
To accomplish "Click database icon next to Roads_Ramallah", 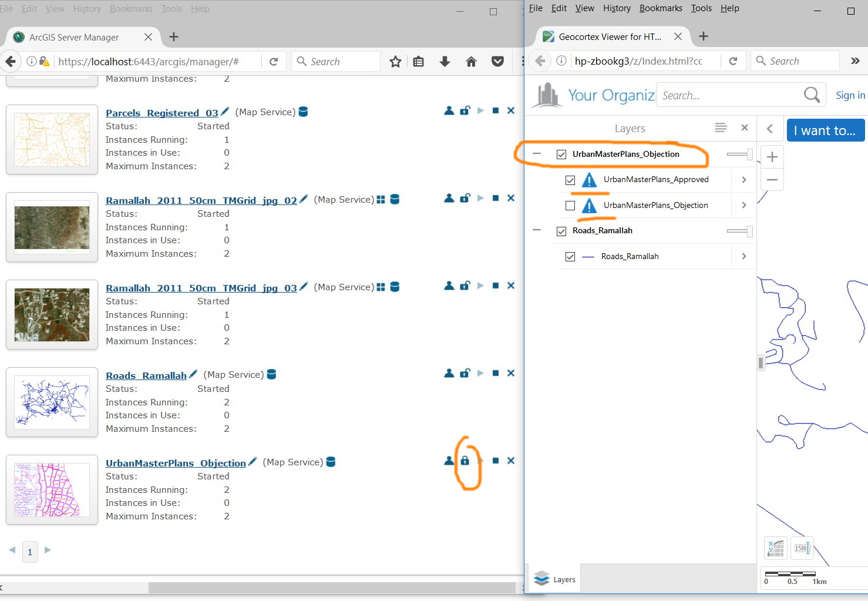I will pyautogui.click(x=271, y=374).
